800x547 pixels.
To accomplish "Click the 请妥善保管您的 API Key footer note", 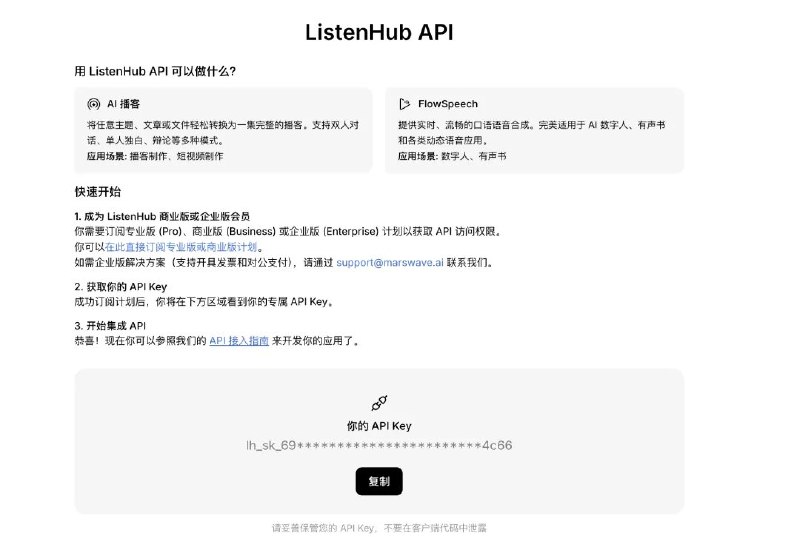I will (x=379, y=528).
